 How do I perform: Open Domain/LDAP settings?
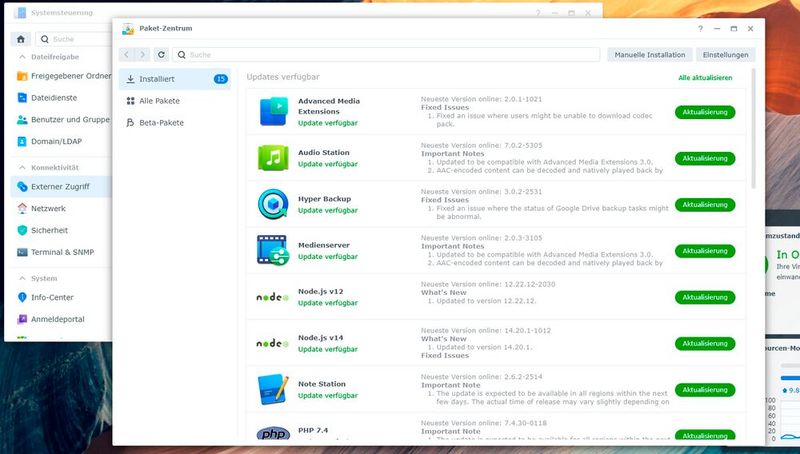tap(61, 142)
